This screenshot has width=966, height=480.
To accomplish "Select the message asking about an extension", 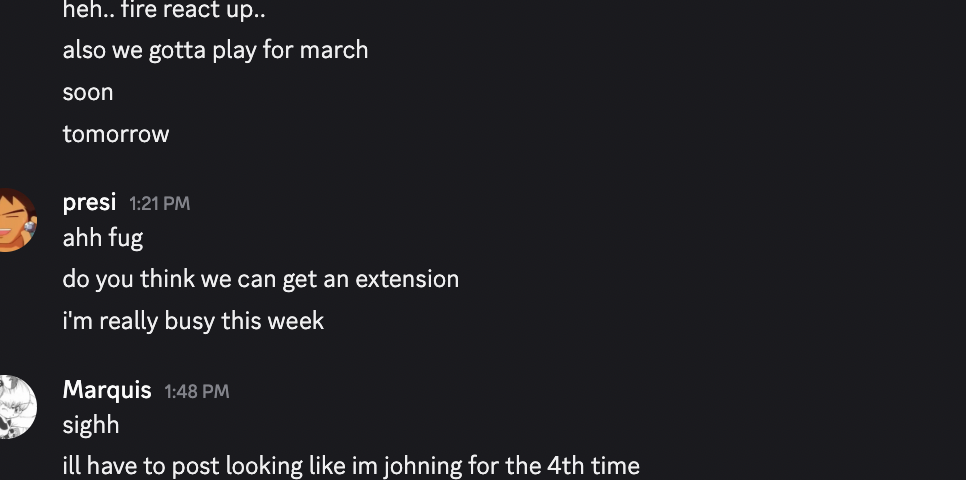I will point(260,279).
